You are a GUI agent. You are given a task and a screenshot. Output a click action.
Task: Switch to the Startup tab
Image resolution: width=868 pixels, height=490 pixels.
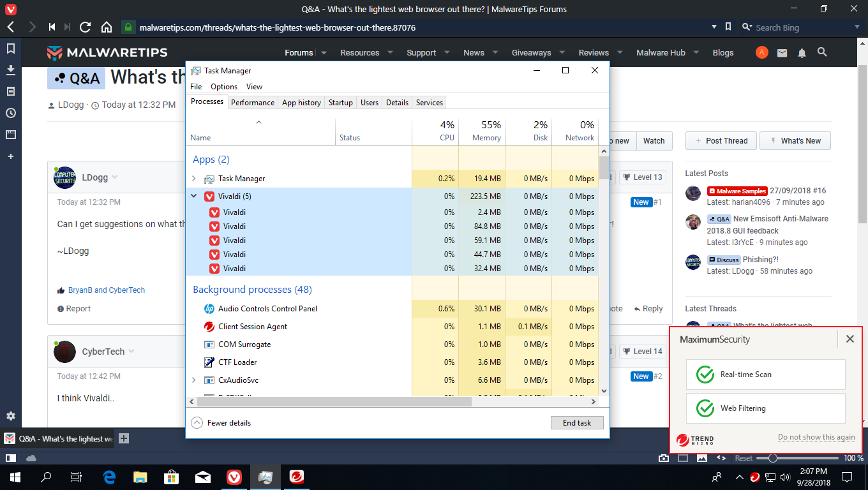tap(340, 103)
